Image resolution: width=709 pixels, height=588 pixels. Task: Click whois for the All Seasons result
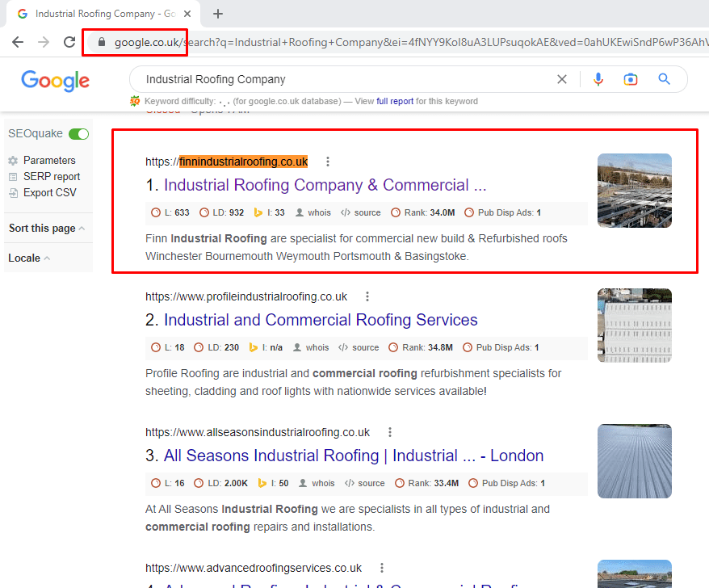317,483
